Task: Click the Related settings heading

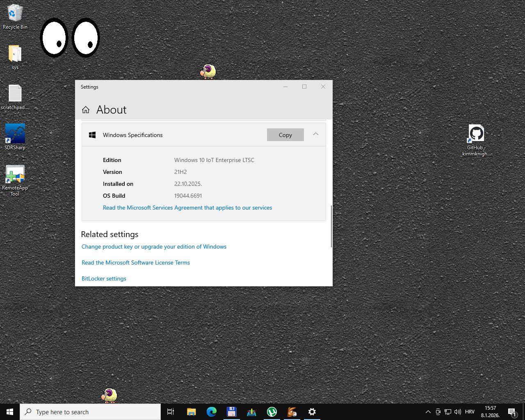Action: click(110, 234)
